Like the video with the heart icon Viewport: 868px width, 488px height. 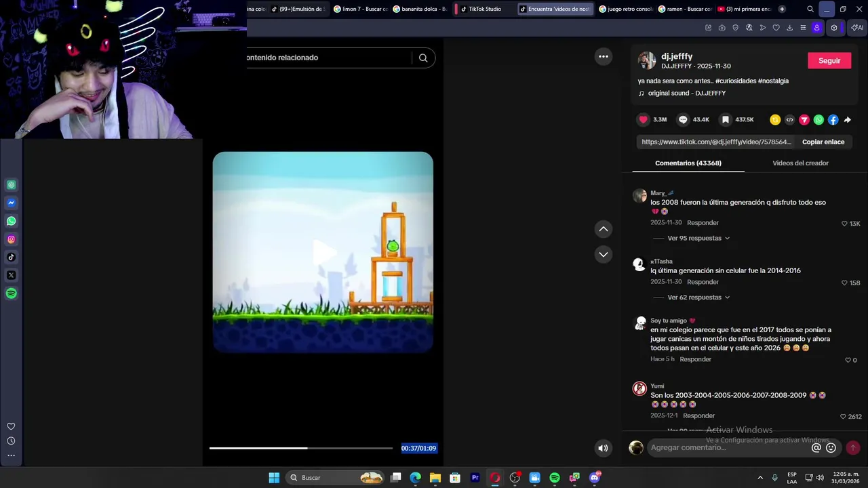click(643, 119)
